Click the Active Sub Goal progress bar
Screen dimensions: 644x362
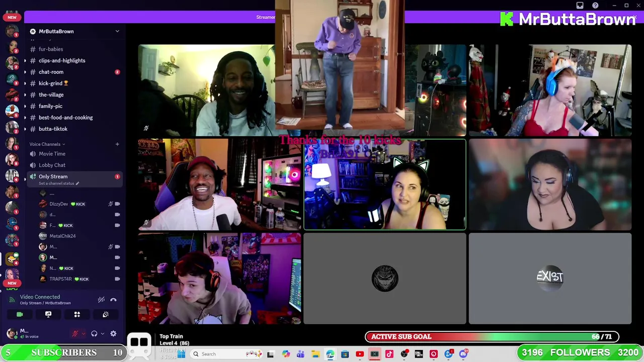click(x=492, y=337)
